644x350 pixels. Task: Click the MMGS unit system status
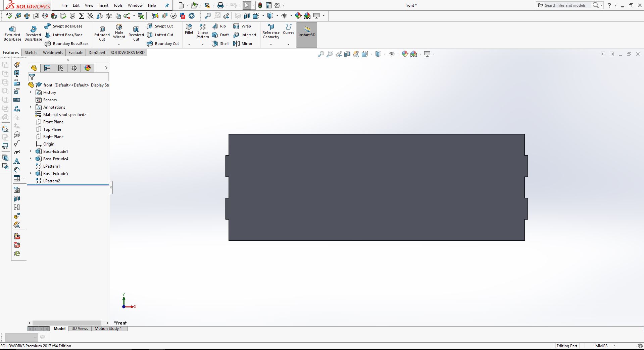click(601, 346)
